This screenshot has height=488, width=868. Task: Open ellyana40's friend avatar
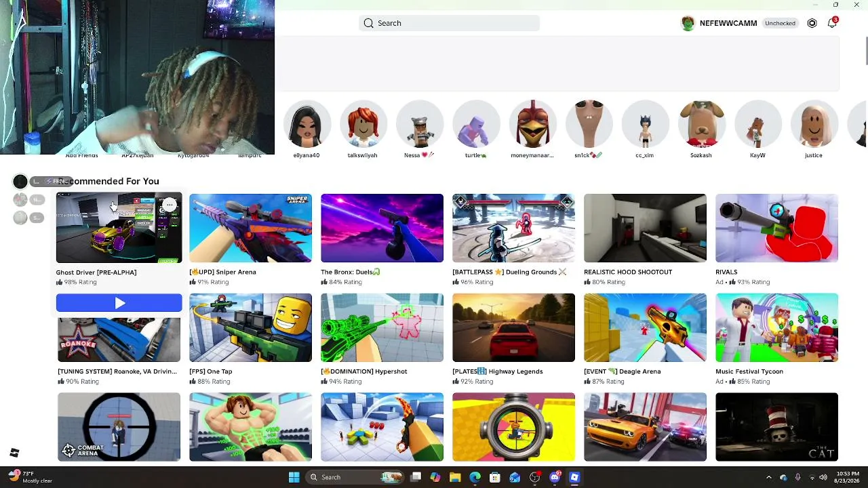[x=307, y=124]
